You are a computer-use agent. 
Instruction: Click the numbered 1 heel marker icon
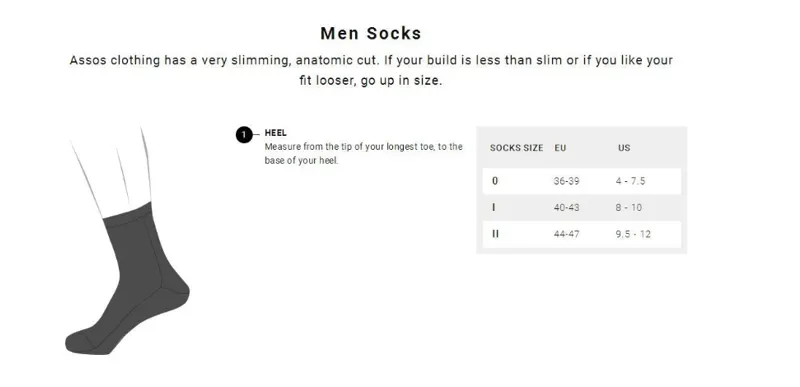(244, 135)
